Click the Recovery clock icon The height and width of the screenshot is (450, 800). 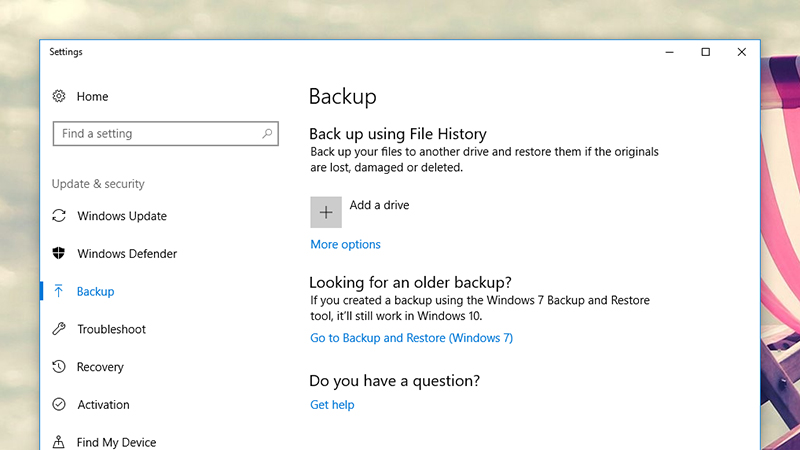click(59, 366)
